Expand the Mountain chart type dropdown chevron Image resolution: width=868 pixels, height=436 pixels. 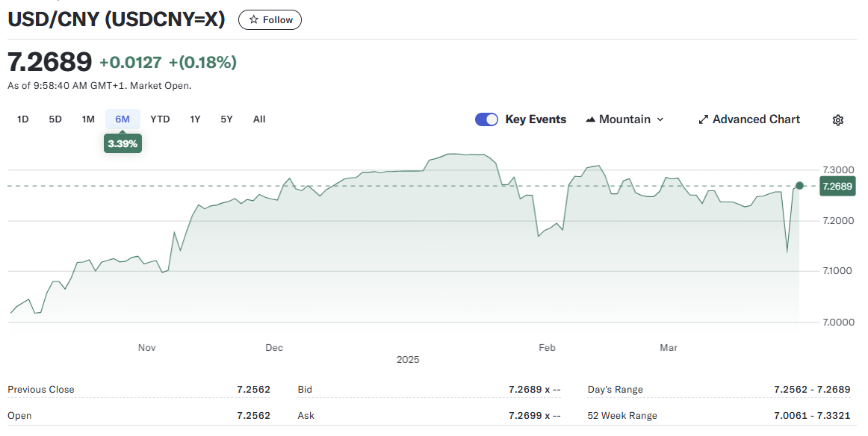660,120
